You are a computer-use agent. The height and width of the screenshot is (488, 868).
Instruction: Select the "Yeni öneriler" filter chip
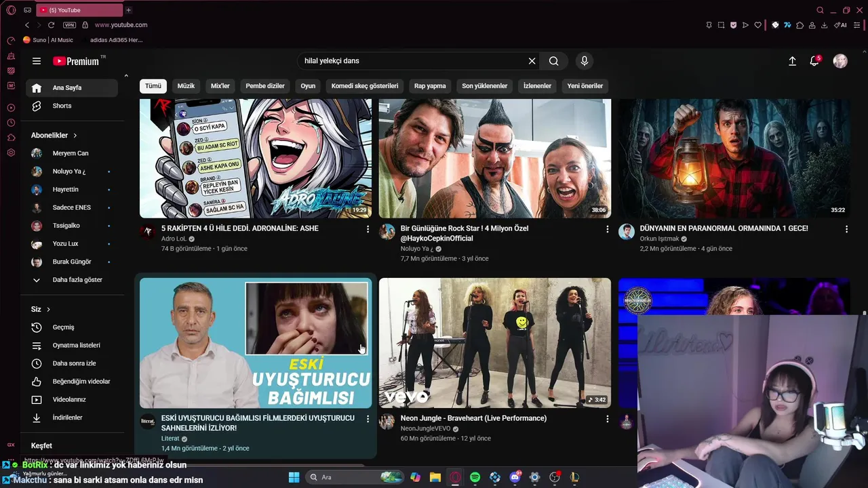585,86
